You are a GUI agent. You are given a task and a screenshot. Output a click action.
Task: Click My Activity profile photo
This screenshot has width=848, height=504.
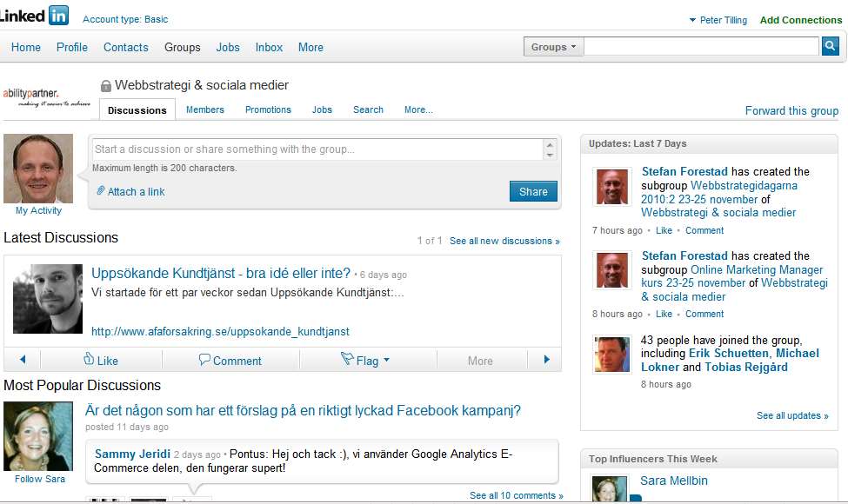pos(38,169)
